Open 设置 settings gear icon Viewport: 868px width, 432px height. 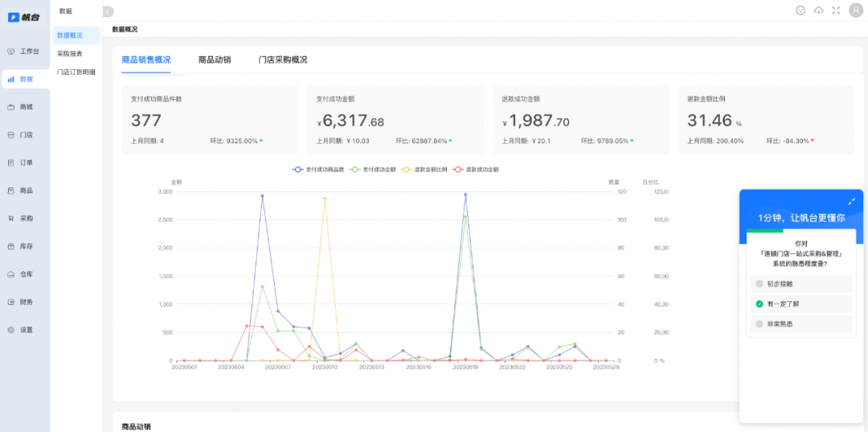tap(11, 330)
